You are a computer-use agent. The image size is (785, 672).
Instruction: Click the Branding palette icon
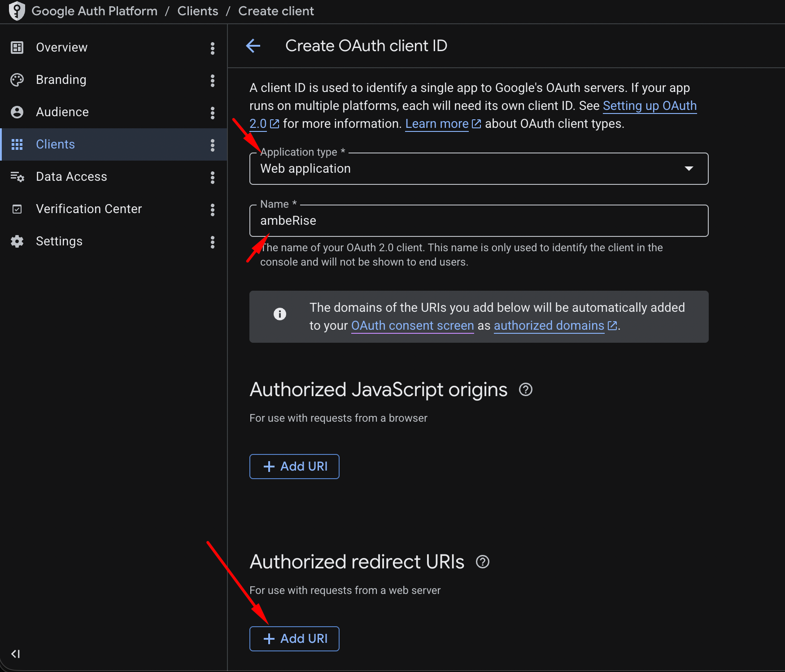click(x=17, y=80)
